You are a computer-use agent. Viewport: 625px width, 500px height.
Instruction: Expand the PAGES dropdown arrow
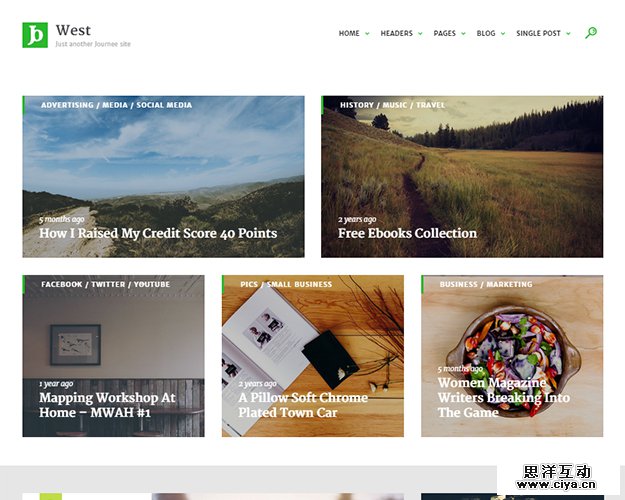(x=463, y=33)
